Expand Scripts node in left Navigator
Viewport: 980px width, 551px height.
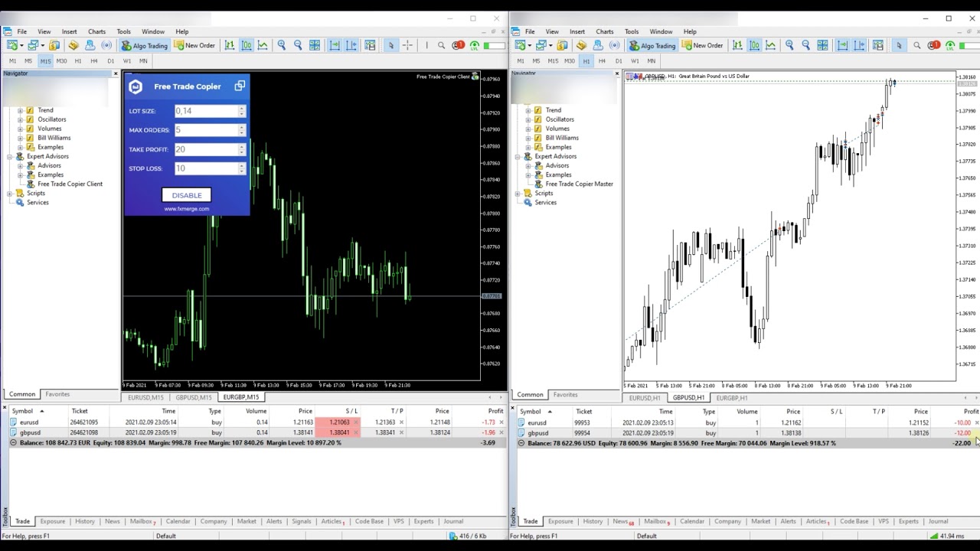tap(10, 193)
